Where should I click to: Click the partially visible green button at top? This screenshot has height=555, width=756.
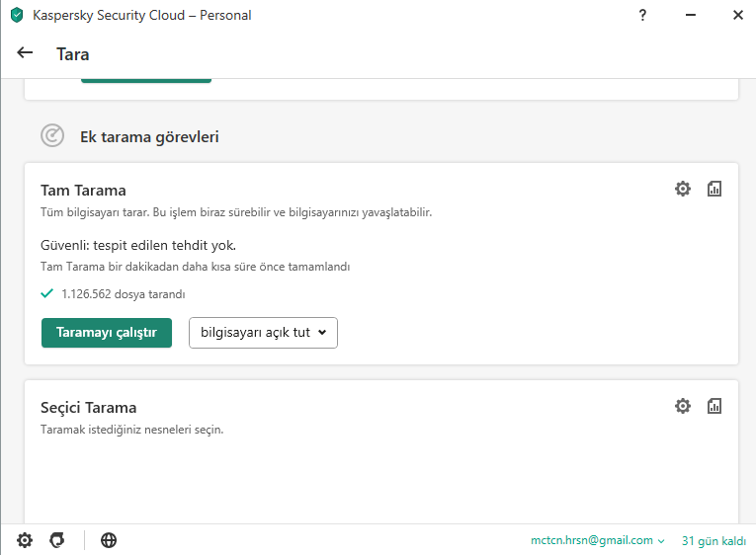146,78
